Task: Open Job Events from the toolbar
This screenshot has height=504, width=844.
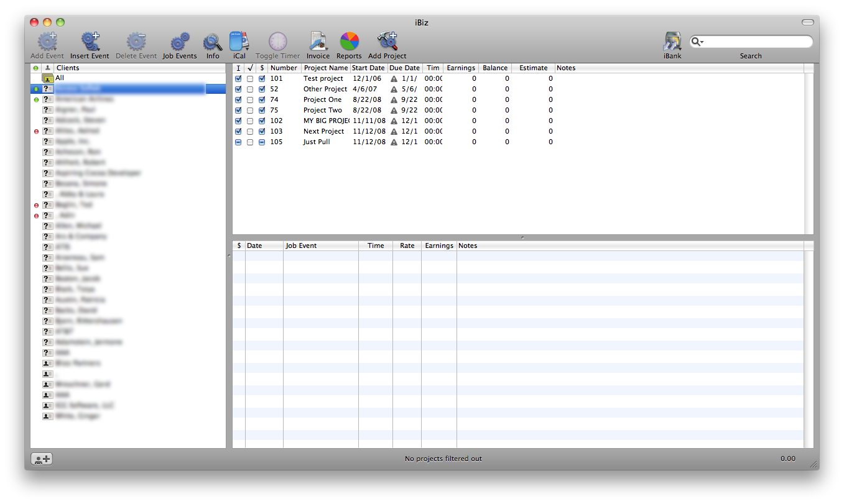Action: click(x=180, y=42)
